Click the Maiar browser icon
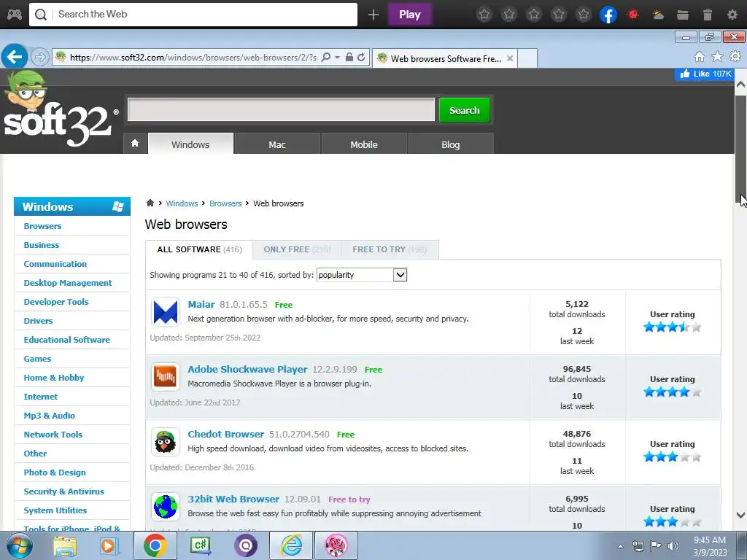This screenshot has width=747, height=560. [x=166, y=312]
